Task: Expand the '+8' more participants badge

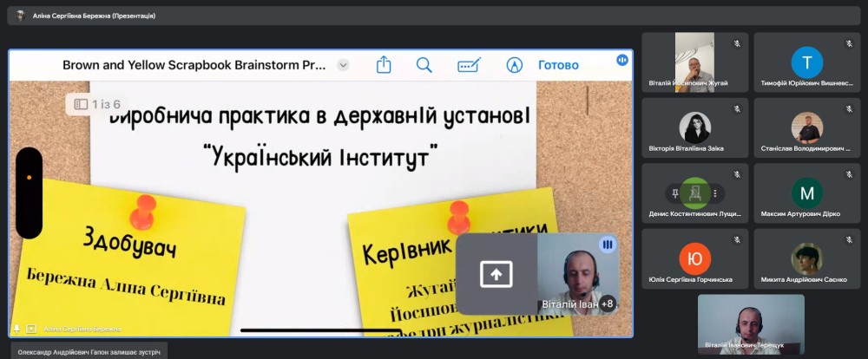Action: 607,304
